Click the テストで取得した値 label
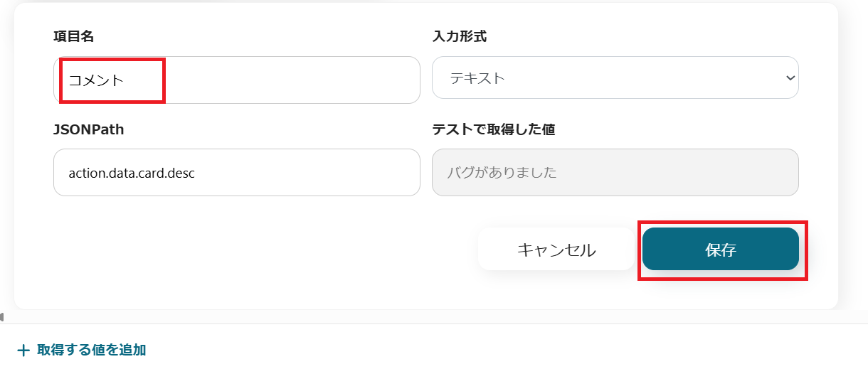868x369 pixels. [493, 129]
